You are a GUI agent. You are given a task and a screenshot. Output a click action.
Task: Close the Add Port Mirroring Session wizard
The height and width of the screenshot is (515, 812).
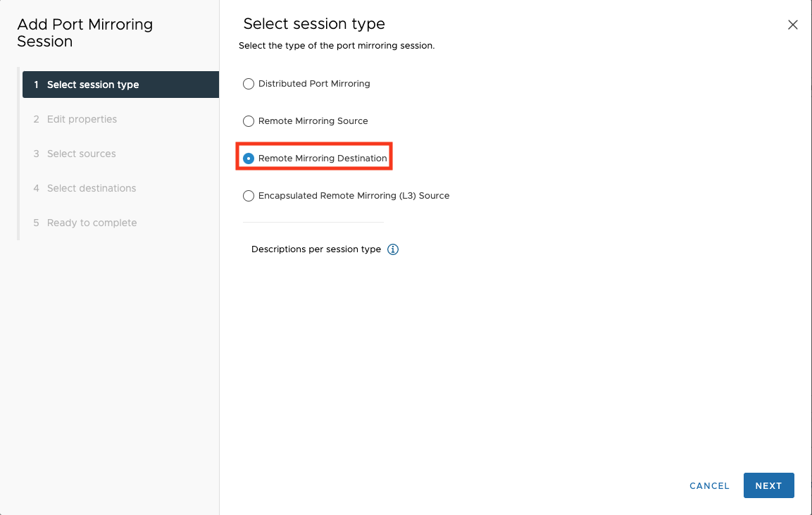(792, 24)
